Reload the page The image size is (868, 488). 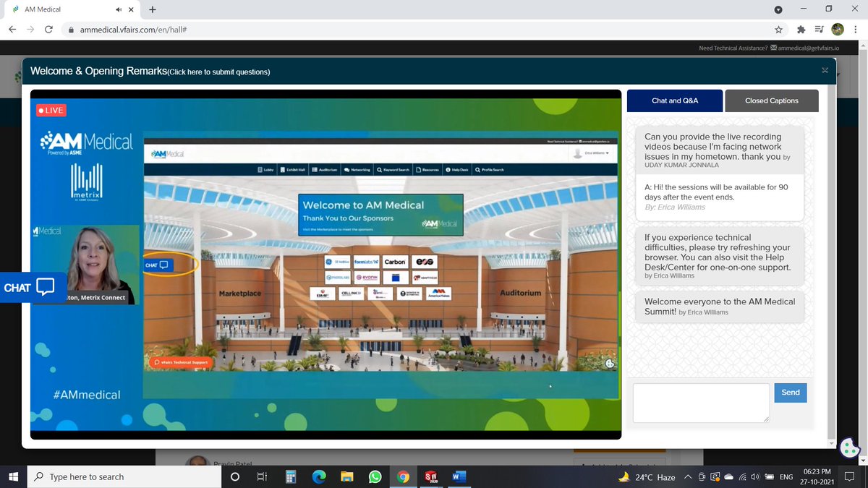pyautogui.click(x=48, y=30)
